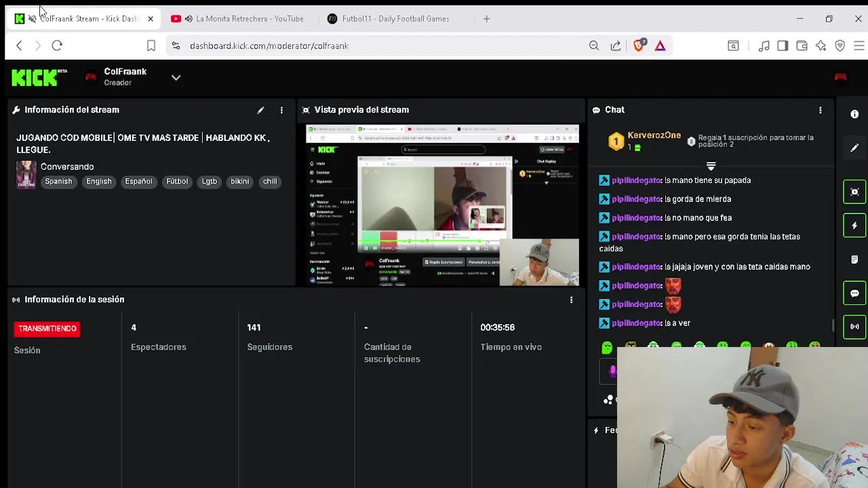Image resolution: width=868 pixels, height=488 pixels.
Task: Go back in browser history
Action: (19, 46)
